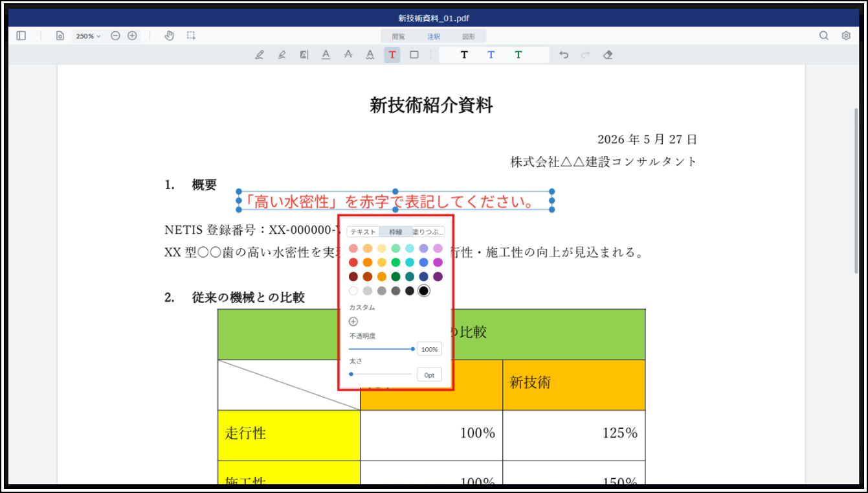Click the 100% opacity value field
The image size is (868, 493).
click(429, 349)
